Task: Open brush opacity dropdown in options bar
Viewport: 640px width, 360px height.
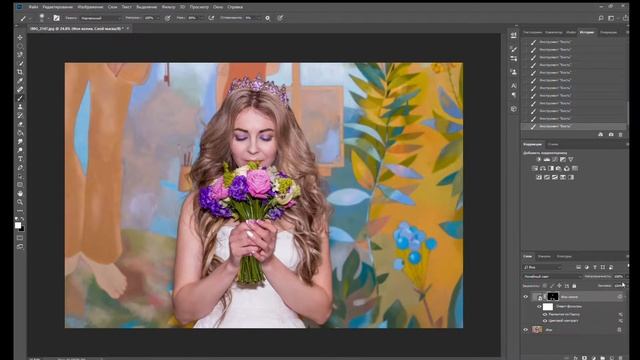Action: [158, 18]
